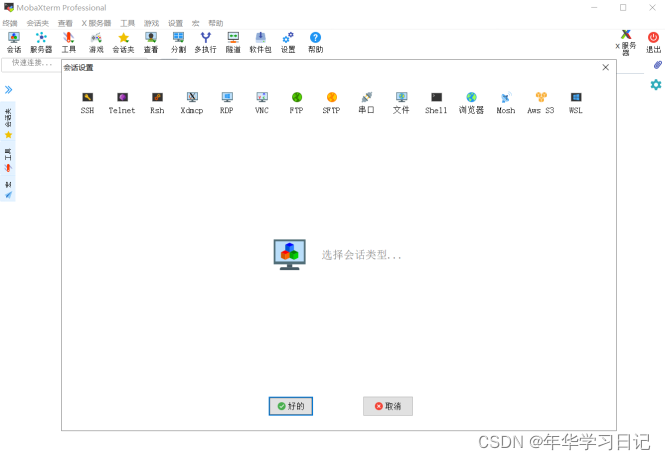Viewport: 666px width, 460px height.
Task: Open the 宏 macros menu
Action: 195,23
